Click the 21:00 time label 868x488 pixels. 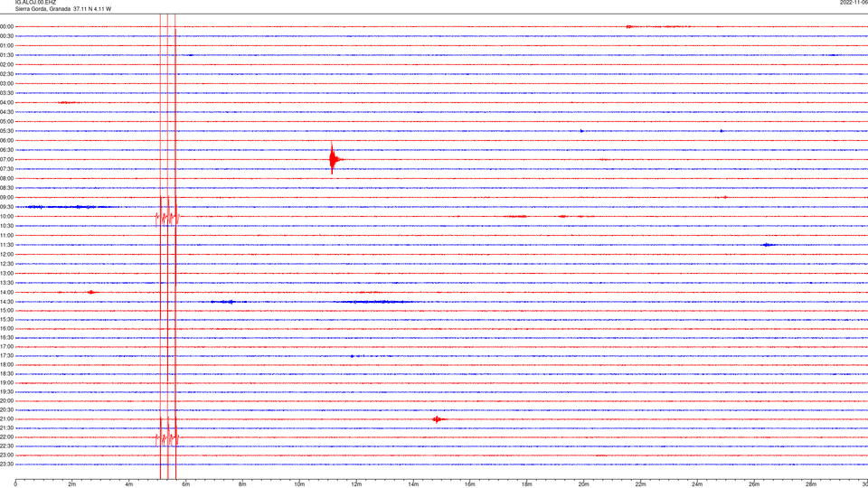click(x=7, y=418)
